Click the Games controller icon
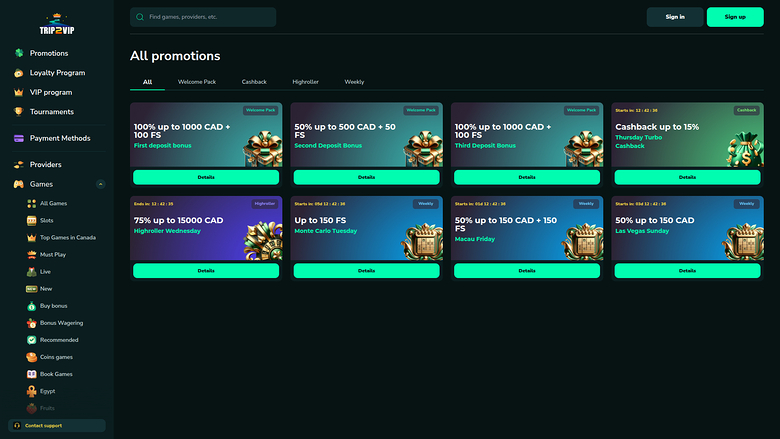780x439 pixels. [19, 184]
